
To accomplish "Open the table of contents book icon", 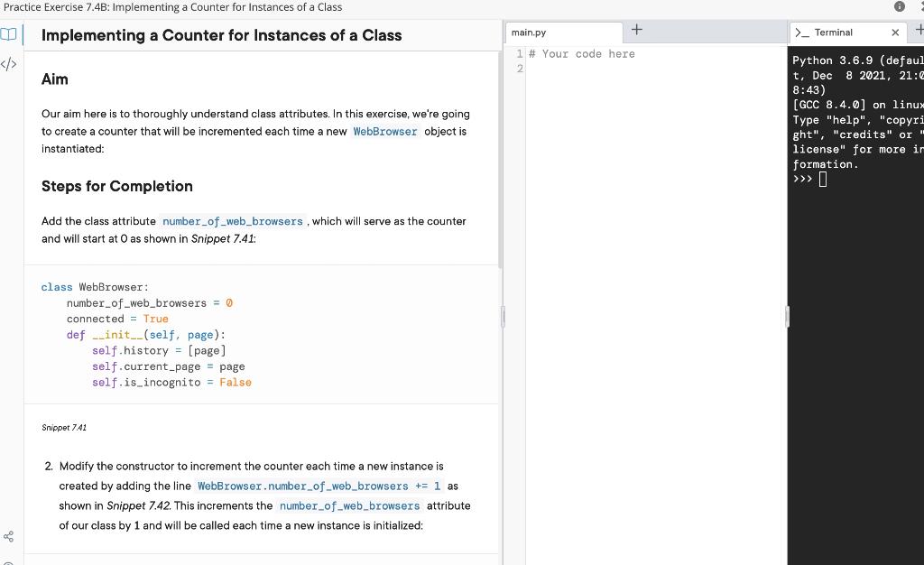I will pyautogui.click(x=9, y=34).
